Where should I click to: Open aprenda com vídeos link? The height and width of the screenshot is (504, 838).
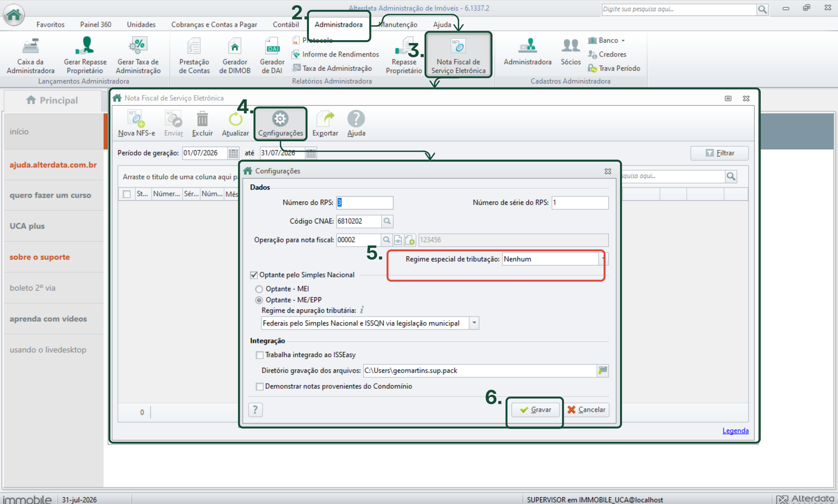click(x=48, y=319)
